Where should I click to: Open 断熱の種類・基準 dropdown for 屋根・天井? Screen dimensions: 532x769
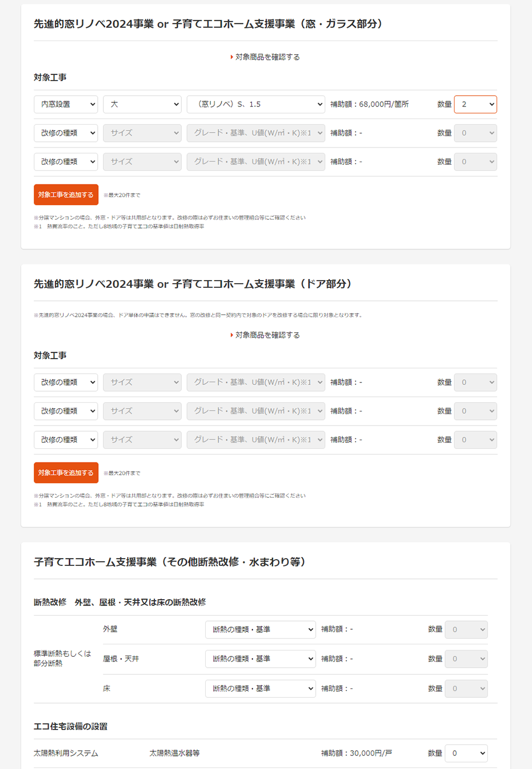pyautogui.click(x=260, y=658)
